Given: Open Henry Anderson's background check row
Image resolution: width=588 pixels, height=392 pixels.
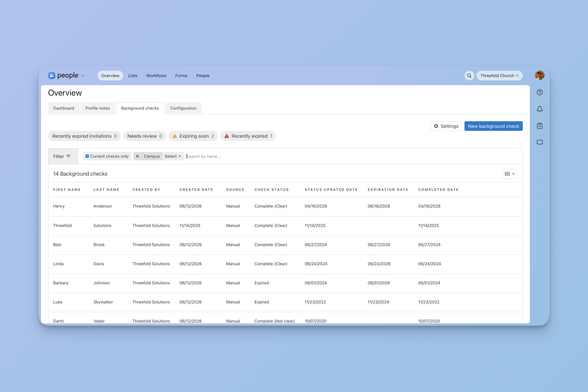Looking at the screenshot, I should tap(285, 206).
